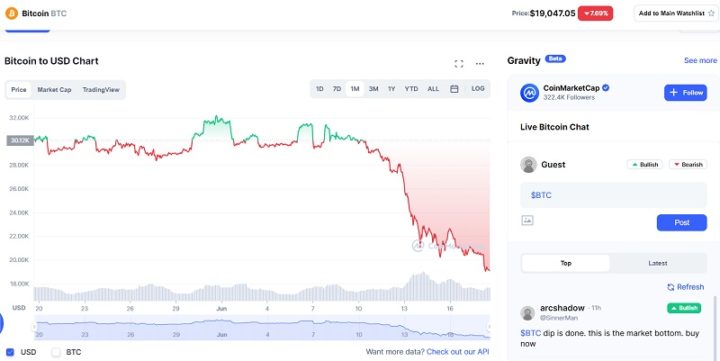
Task: Toggle the USD currency checkbox
Action: [10, 352]
